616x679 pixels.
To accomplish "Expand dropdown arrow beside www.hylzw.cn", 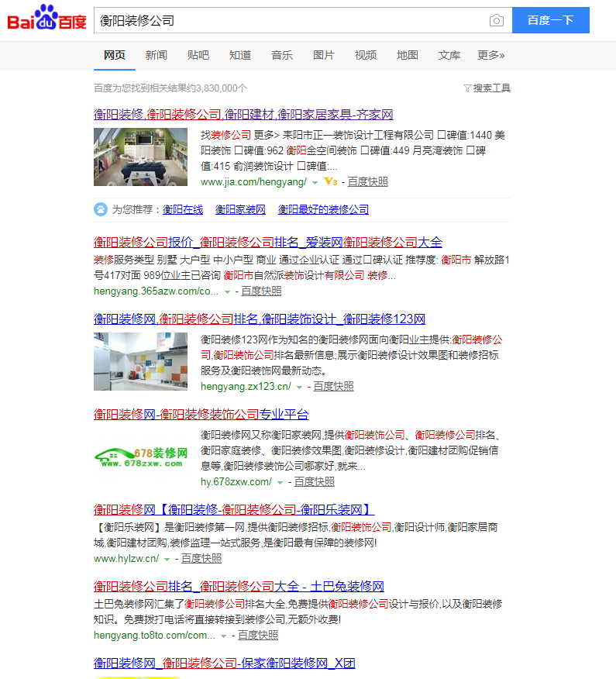I will (x=167, y=559).
